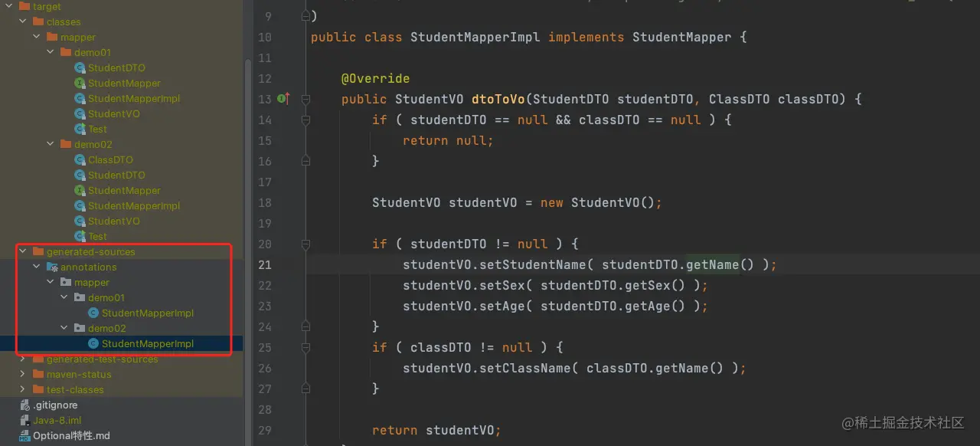This screenshot has width=980, height=446.
Task: Click the highlighted getName call on line 21
Action: point(712,264)
